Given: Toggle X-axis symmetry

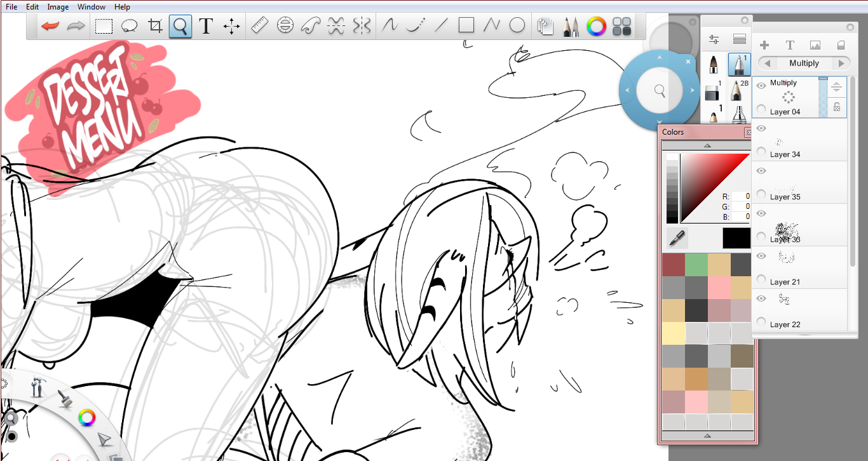Looking at the screenshot, I should point(336,26).
